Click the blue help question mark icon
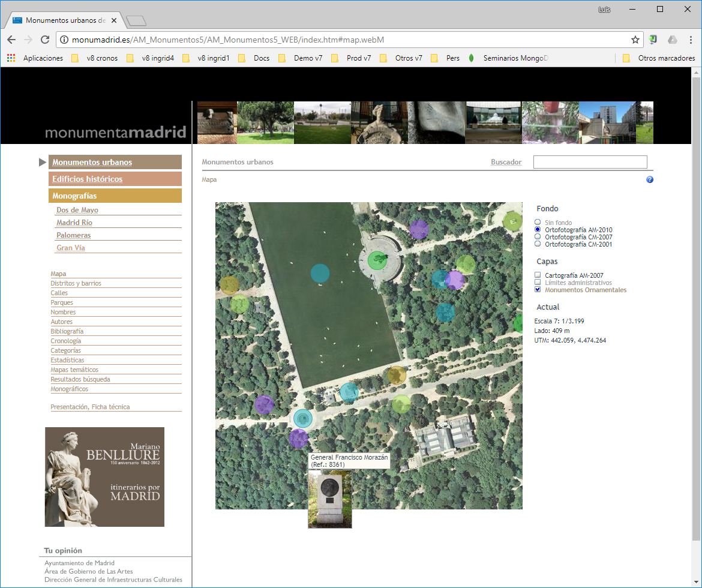Viewport: 702px width, 588px height. pyautogui.click(x=650, y=180)
